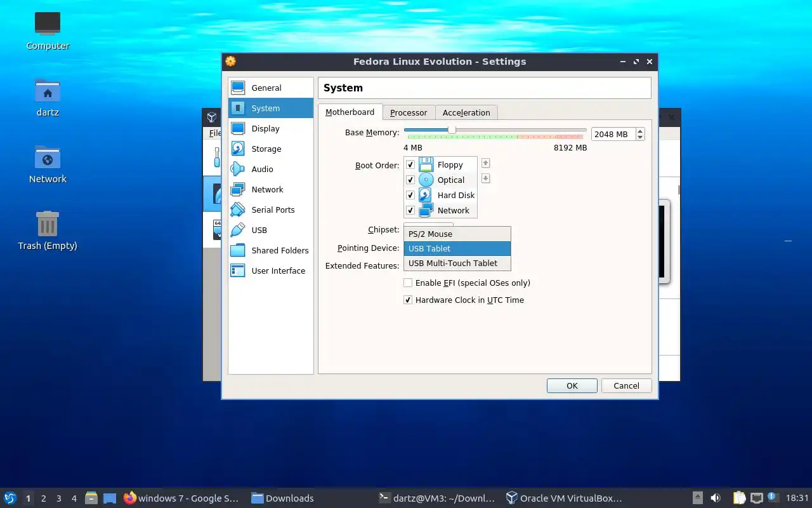Decrease base memory with spin down arrow

click(x=640, y=137)
